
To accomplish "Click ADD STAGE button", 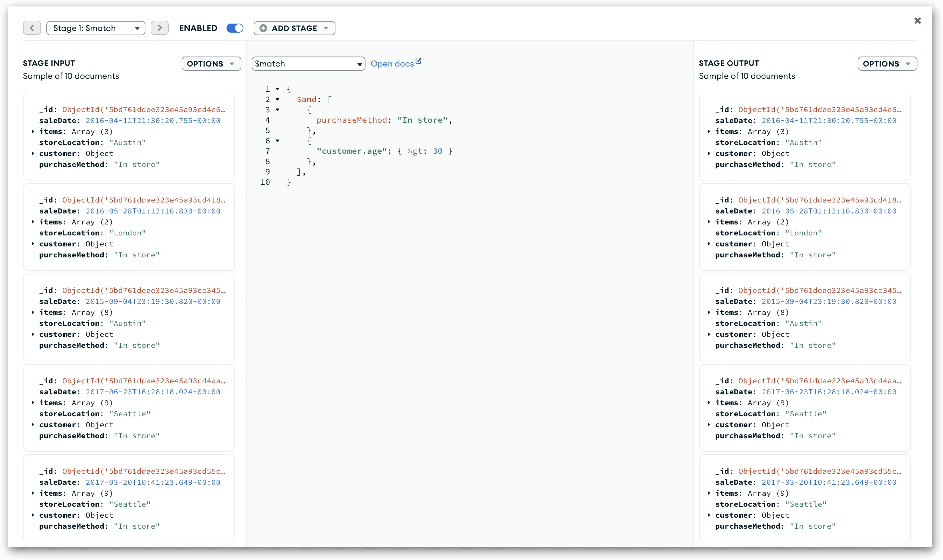I will point(294,28).
